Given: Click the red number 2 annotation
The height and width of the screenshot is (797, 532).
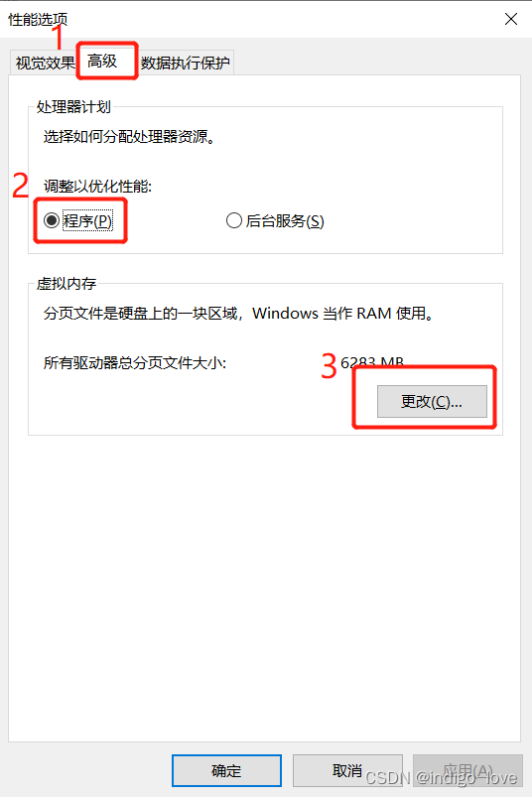Looking at the screenshot, I should click(x=20, y=186).
